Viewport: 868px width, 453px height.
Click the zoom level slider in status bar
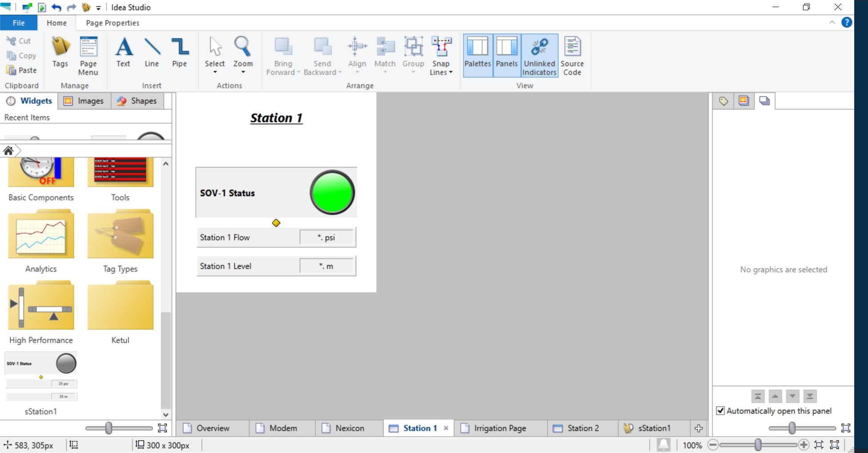point(758,445)
